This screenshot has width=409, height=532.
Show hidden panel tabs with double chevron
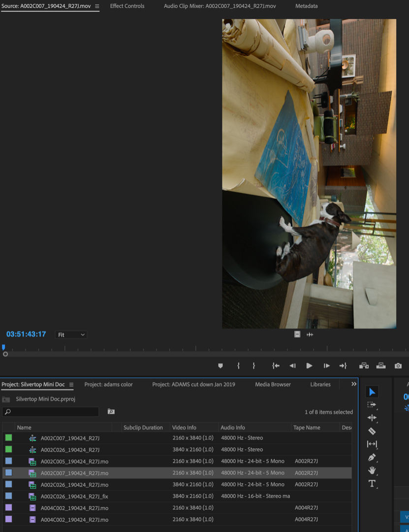pos(354,384)
